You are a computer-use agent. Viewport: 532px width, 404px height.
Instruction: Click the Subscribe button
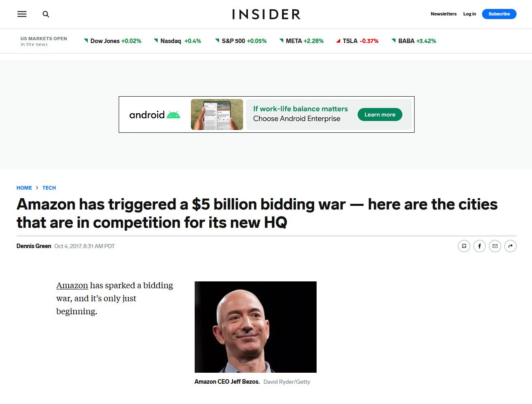pyautogui.click(x=499, y=14)
